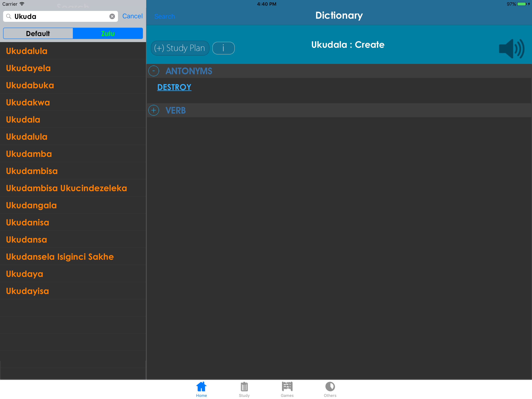The height and width of the screenshot is (399, 532).
Task: Select Ukudanisa from results
Action: click(73, 222)
